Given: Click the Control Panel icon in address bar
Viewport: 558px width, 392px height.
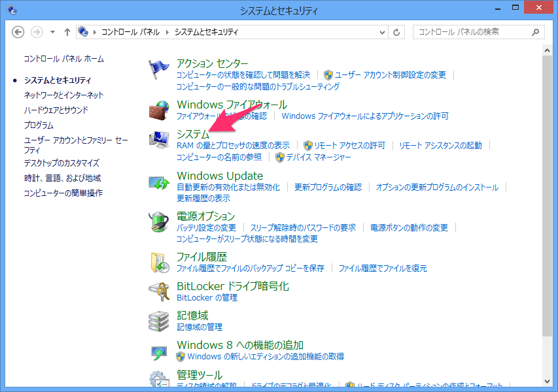Looking at the screenshot, I should pyautogui.click(x=83, y=31).
